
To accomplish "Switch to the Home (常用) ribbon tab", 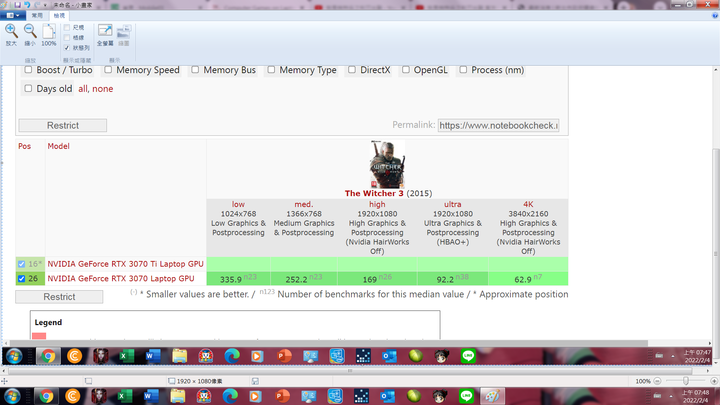I will click(x=37, y=16).
